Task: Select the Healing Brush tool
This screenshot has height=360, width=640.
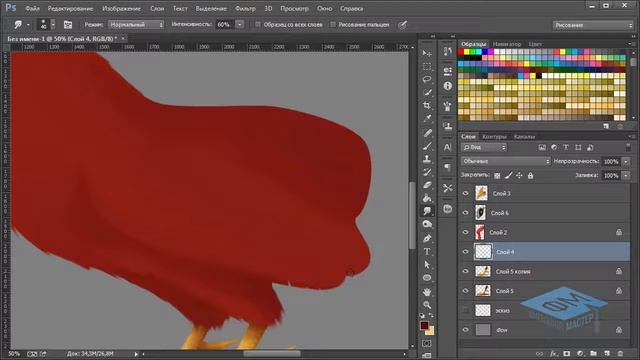Action: tap(427, 133)
